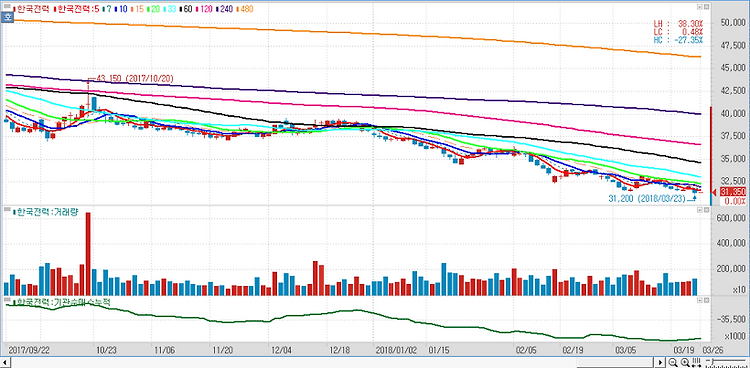Select the green 20 moving average legend
The image size is (750, 368).
pos(154,9)
